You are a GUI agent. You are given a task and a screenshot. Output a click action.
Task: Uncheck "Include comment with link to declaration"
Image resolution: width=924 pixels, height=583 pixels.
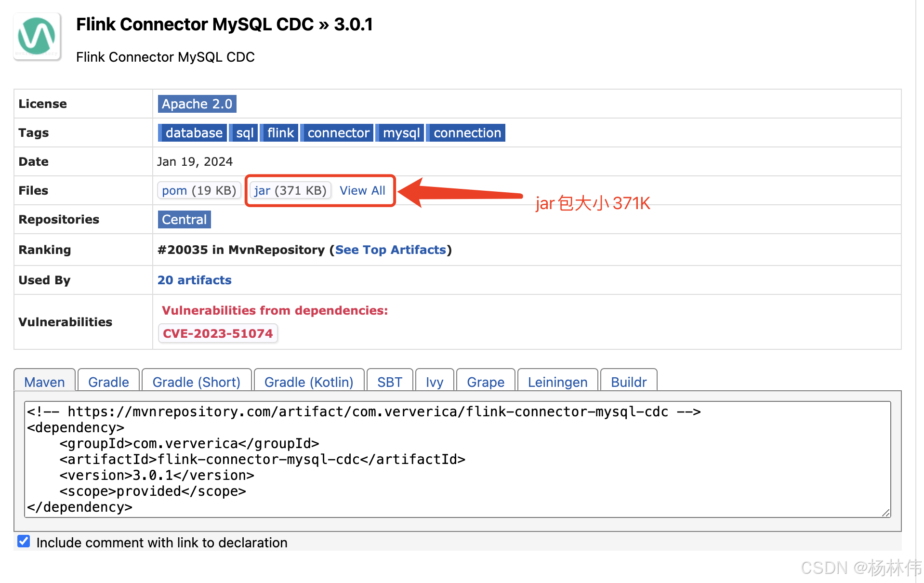pyautogui.click(x=23, y=541)
